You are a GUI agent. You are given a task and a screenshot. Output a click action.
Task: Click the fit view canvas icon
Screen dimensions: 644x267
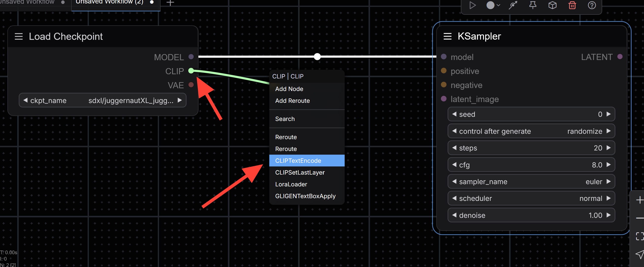[x=640, y=236]
